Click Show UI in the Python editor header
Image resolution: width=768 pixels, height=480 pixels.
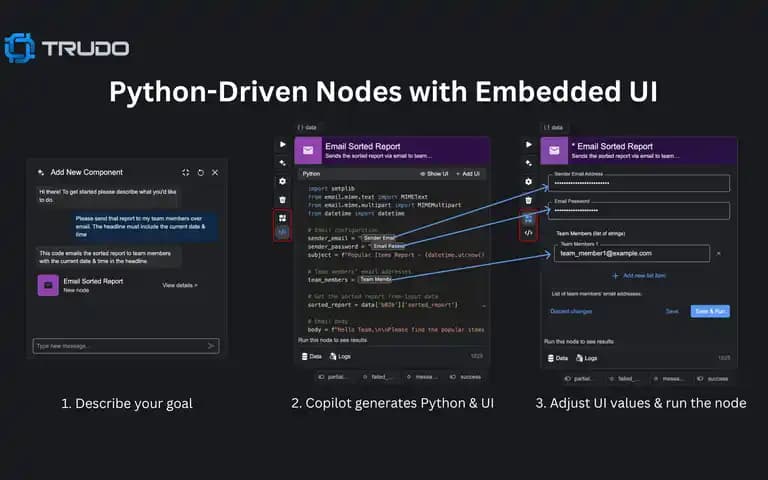(434, 174)
